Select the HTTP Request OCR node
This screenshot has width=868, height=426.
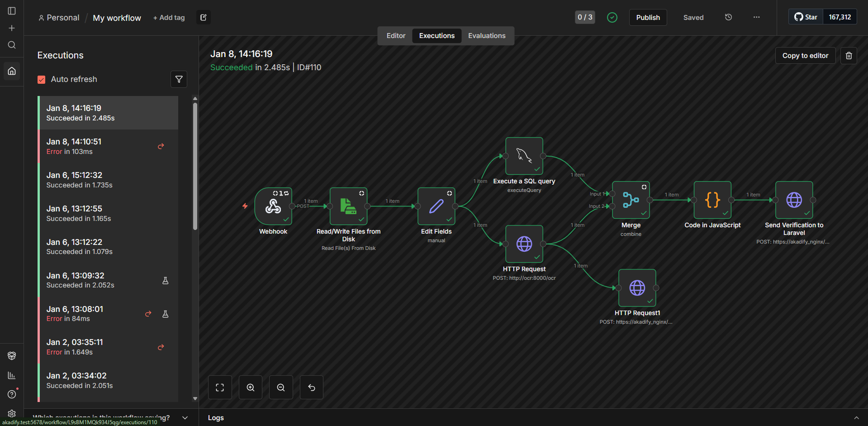coord(524,244)
